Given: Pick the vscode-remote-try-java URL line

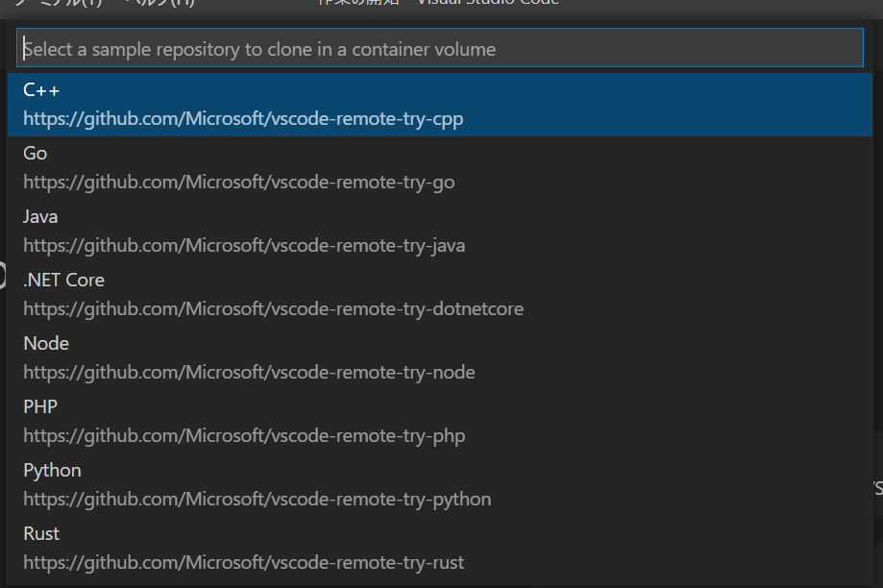Looking at the screenshot, I should [x=244, y=246].
